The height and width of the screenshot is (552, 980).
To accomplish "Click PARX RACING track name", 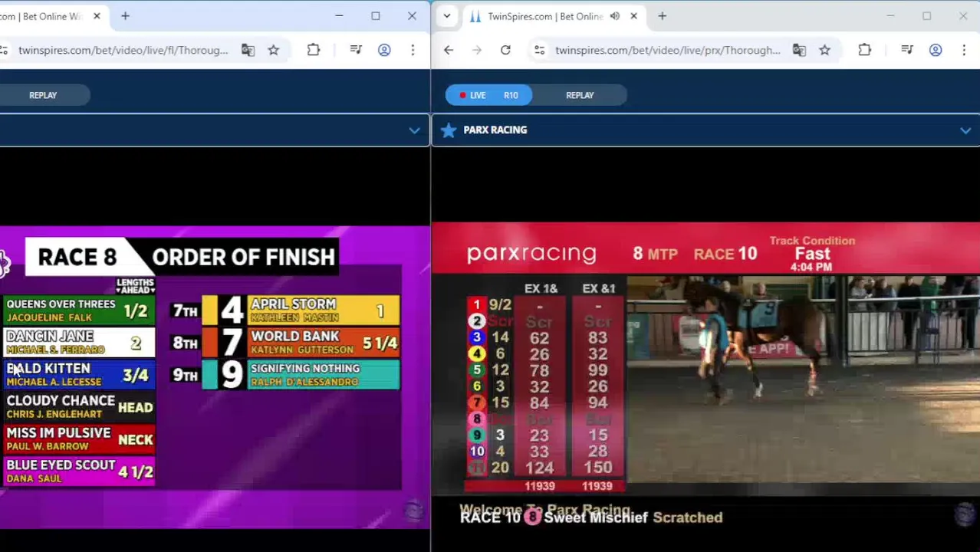I will [x=495, y=130].
